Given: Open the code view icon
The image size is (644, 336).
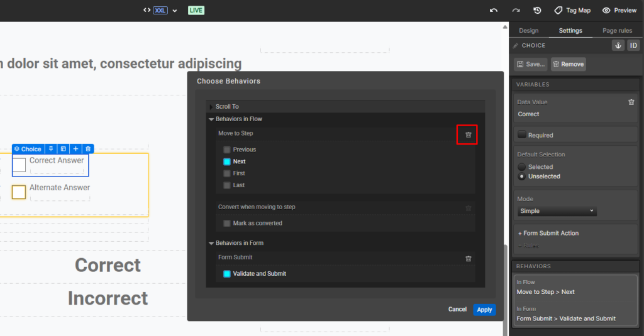Looking at the screenshot, I should point(147,10).
